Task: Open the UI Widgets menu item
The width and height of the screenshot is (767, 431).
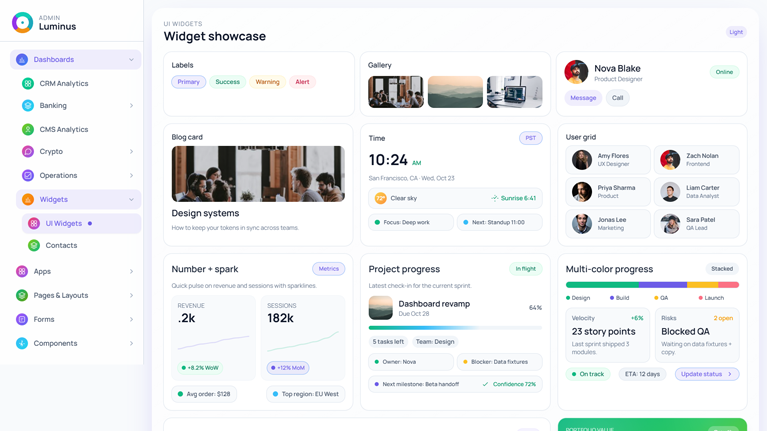Action: point(64,223)
